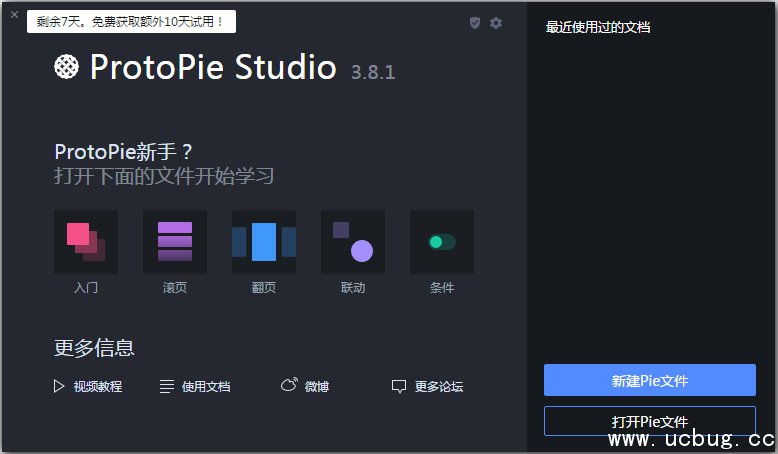
Task: Click the 更多信息 section heading
Action: pyautogui.click(x=94, y=348)
